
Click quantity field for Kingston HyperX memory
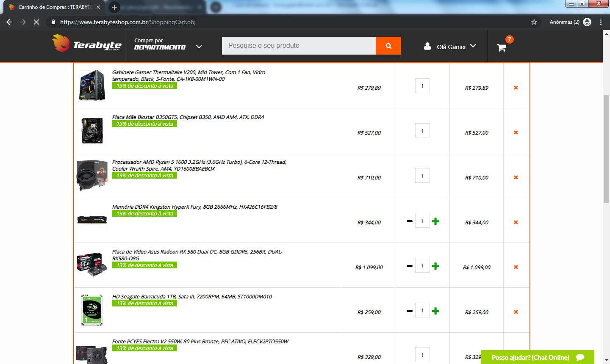422,221
